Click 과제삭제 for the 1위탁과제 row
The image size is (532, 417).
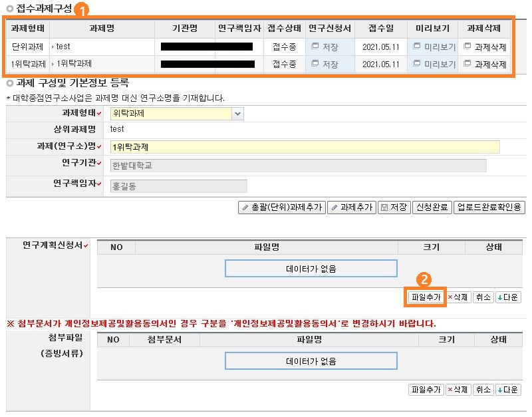click(485, 65)
